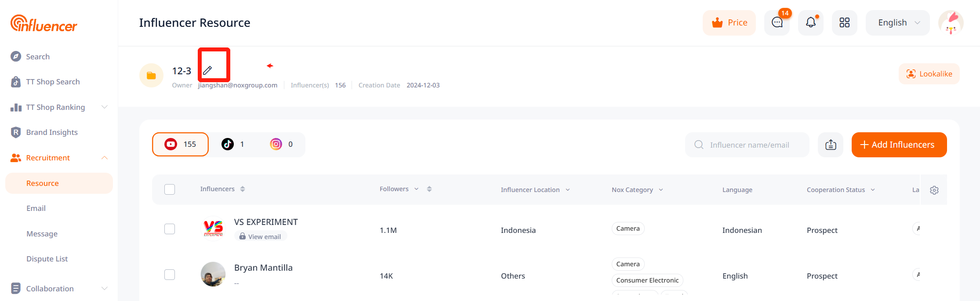This screenshot has height=301, width=980.
Task: Open table column settings gear
Action: 934,190
